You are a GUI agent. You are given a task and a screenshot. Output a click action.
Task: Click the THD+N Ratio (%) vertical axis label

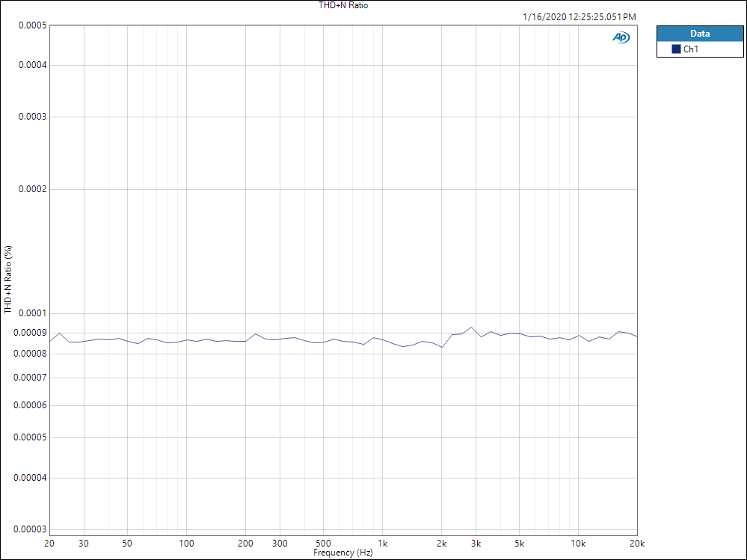pyautogui.click(x=8, y=280)
